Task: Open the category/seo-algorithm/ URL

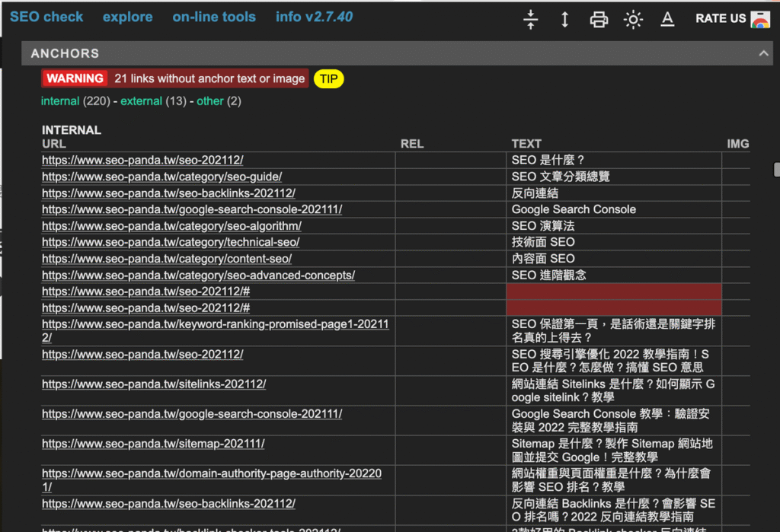Action: coord(171,226)
